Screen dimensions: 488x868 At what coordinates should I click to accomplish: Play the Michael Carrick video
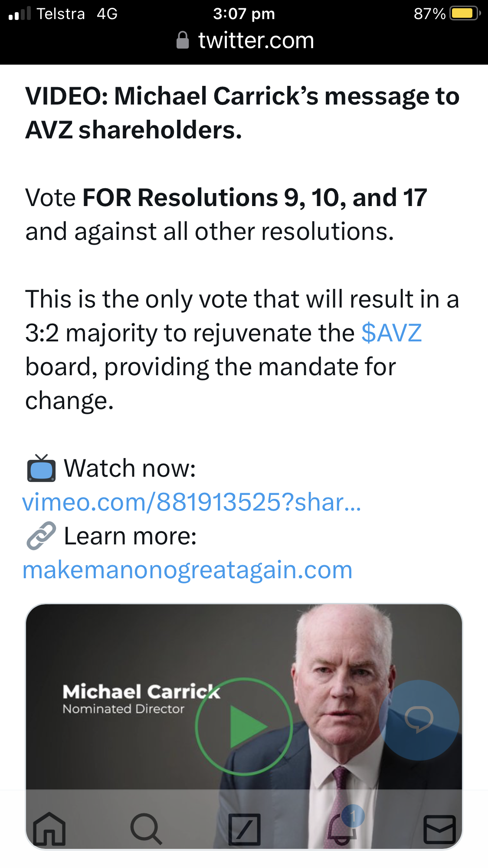click(244, 727)
